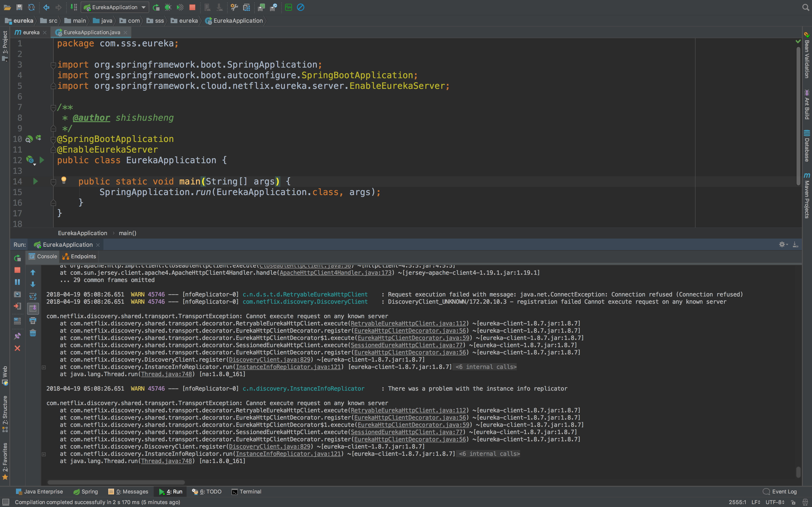812x507 pixels.
Task: Click the intention light bulb on line 14
Action: 64,180
